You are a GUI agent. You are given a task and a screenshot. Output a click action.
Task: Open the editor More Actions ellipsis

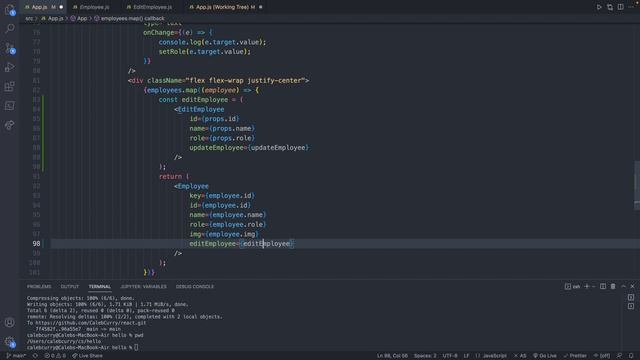pyautogui.click(x=631, y=7)
